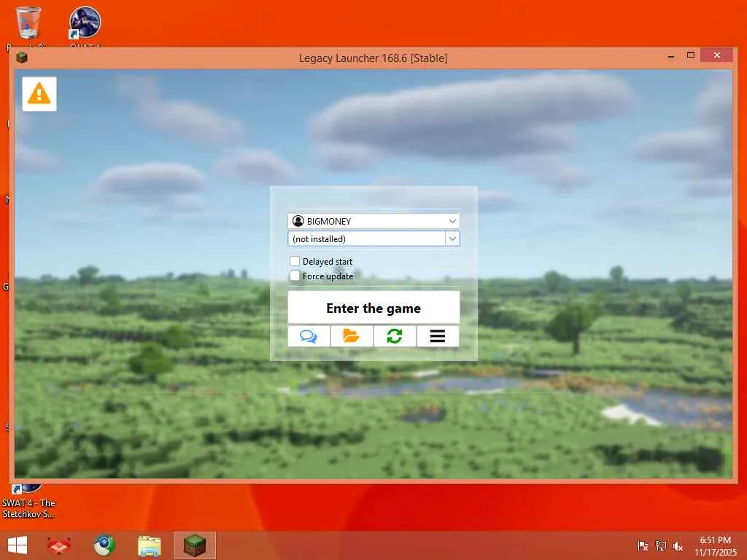Click the orange warning triangle icon

tap(39, 94)
